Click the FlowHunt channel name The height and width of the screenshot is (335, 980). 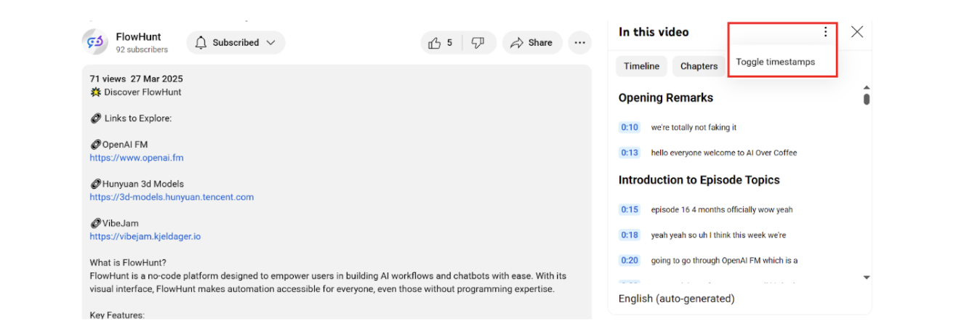(x=138, y=37)
